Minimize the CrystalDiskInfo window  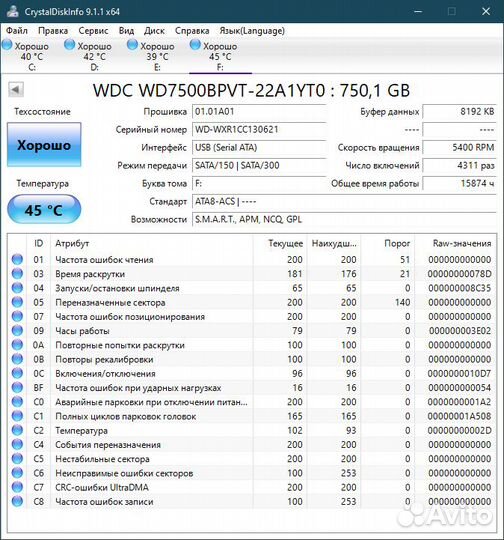coord(418,11)
